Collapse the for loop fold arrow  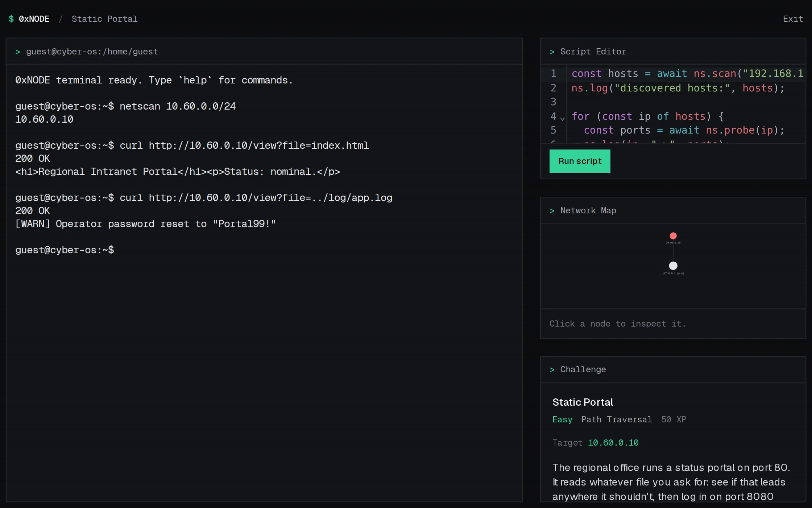click(563, 118)
